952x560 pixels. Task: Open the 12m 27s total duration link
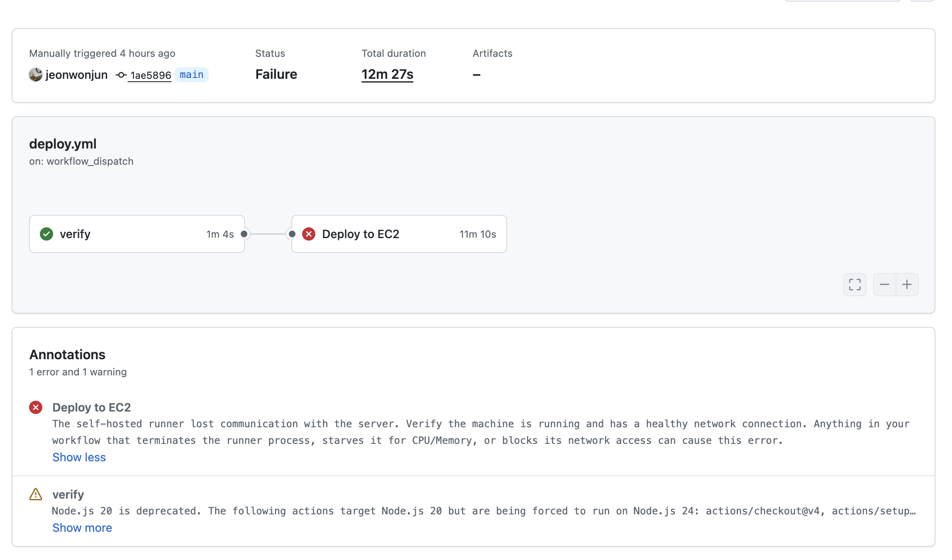(x=387, y=74)
